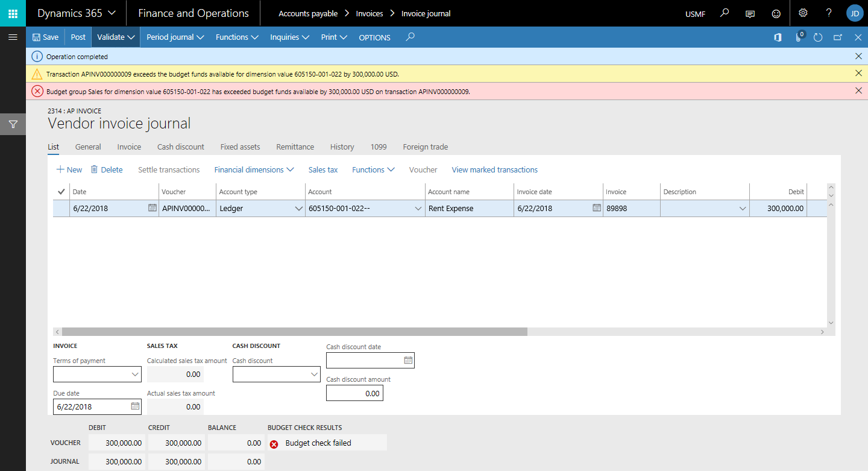The image size is (868, 471).
Task: Open the Due date calendar picker
Action: tap(135, 406)
